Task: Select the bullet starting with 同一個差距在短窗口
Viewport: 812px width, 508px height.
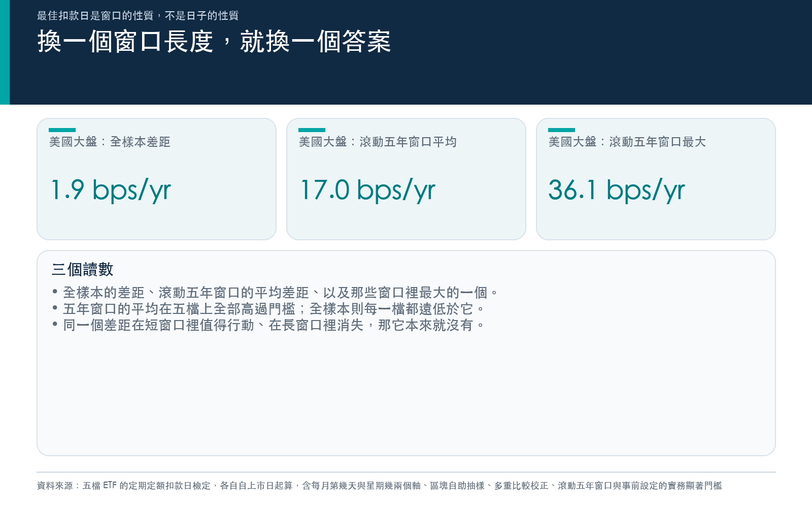Action: click(x=268, y=325)
